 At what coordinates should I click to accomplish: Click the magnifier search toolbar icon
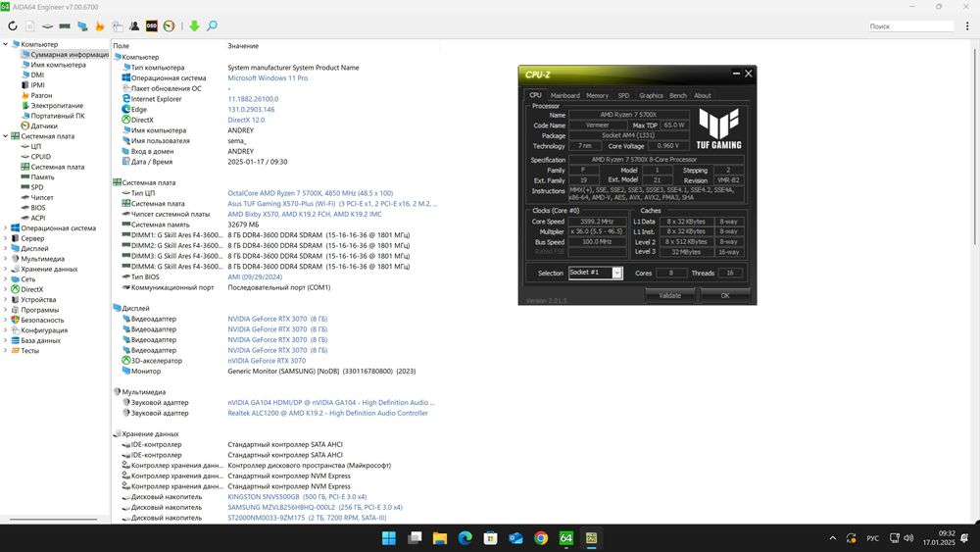[x=212, y=26]
